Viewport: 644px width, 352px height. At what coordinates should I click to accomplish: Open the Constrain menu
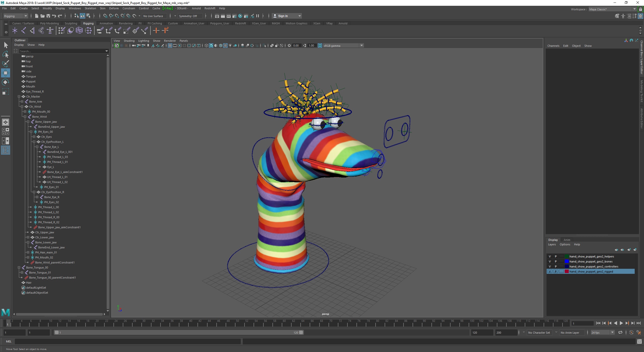pyautogui.click(x=129, y=8)
